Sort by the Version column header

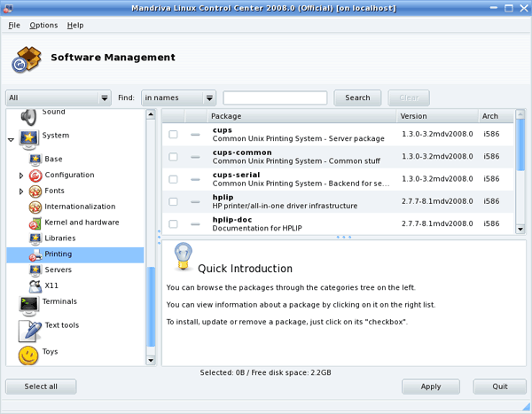(x=437, y=116)
